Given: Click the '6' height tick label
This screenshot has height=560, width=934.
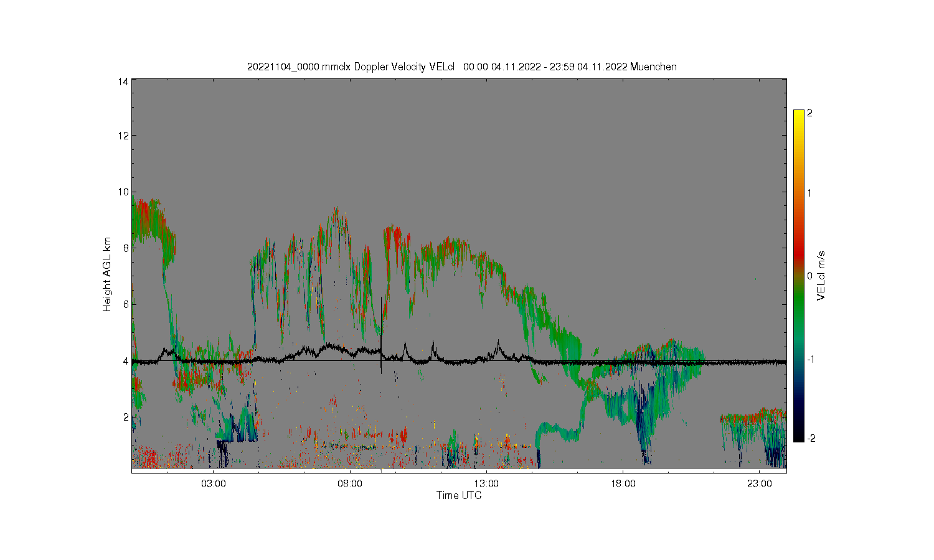Looking at the screenshot, I should (x=126, y=304).
